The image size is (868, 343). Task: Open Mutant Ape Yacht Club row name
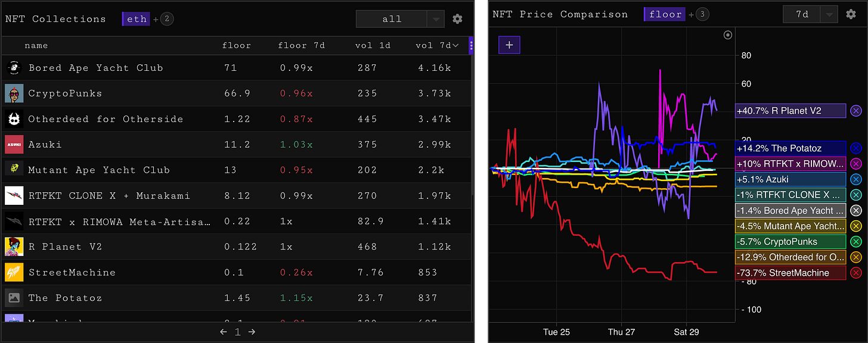tap(99, 170)
